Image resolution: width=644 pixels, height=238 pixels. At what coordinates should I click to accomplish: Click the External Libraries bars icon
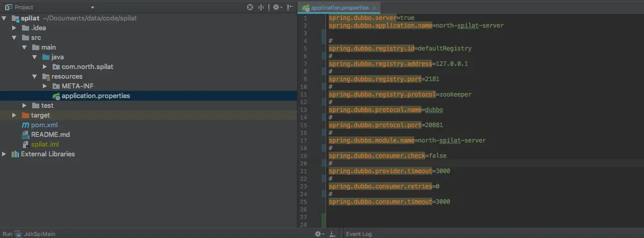[x=15, y=154]
